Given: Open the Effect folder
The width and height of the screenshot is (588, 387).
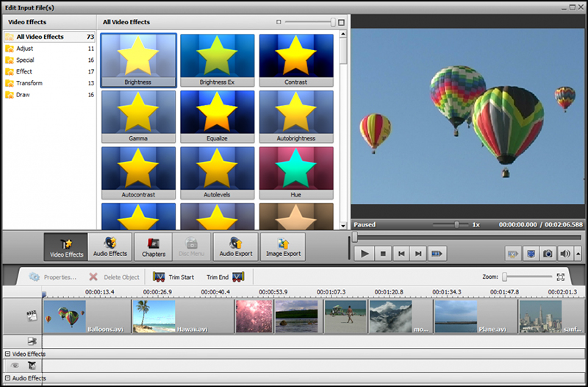Looking at the screenshot, I should [49, 71].
